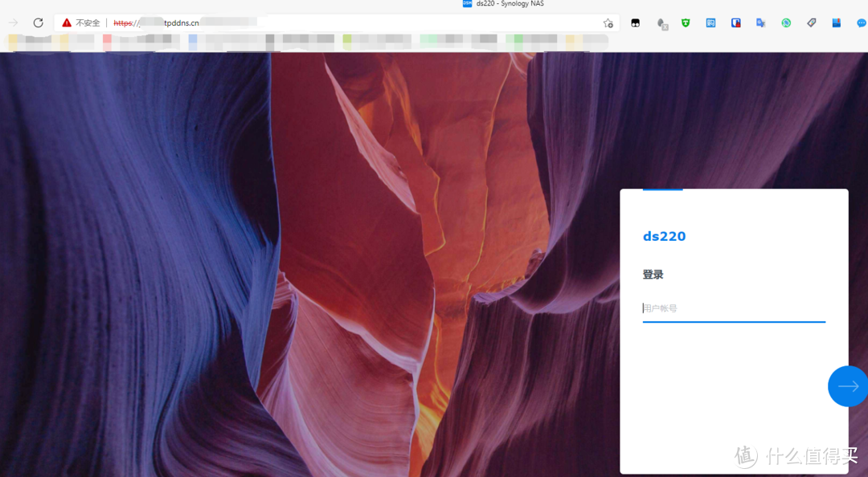Open the green shield T extension
The image size is (868, 477).
coord(686,22)
